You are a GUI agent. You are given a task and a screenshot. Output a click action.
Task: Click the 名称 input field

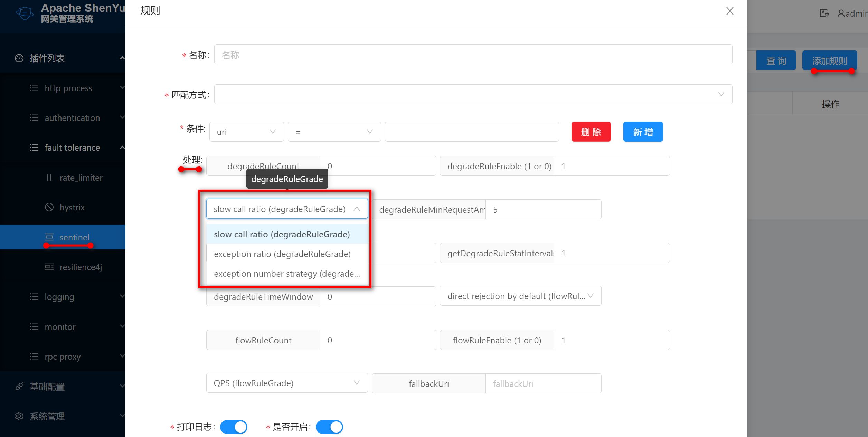pos(473,55)
